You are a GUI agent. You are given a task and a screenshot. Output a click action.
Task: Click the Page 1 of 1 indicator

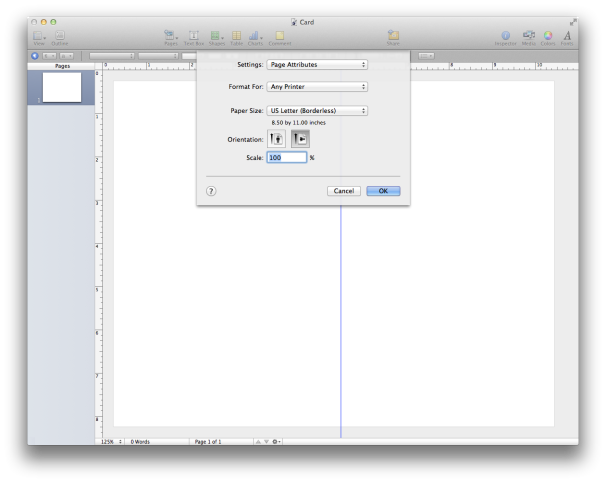(208, 442)
